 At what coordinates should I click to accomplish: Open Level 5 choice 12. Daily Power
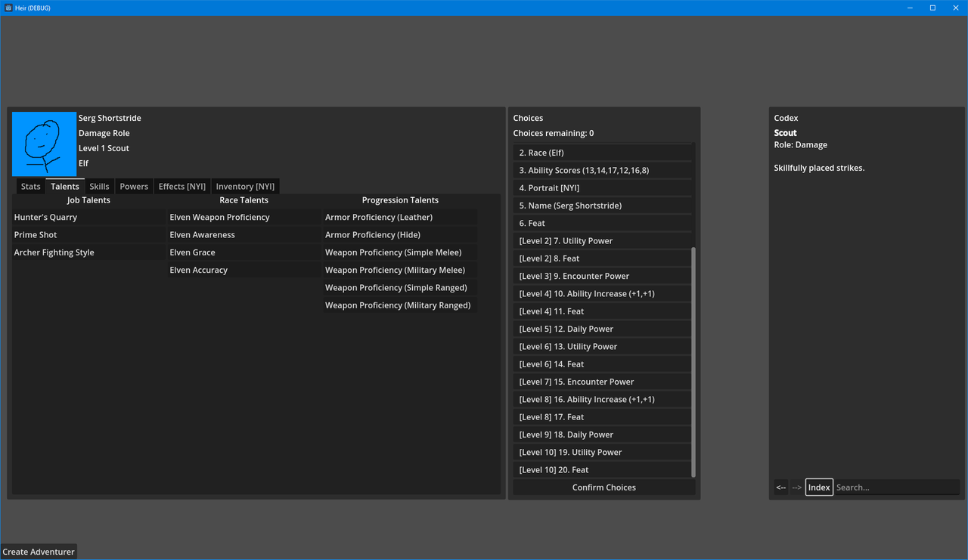602,329
